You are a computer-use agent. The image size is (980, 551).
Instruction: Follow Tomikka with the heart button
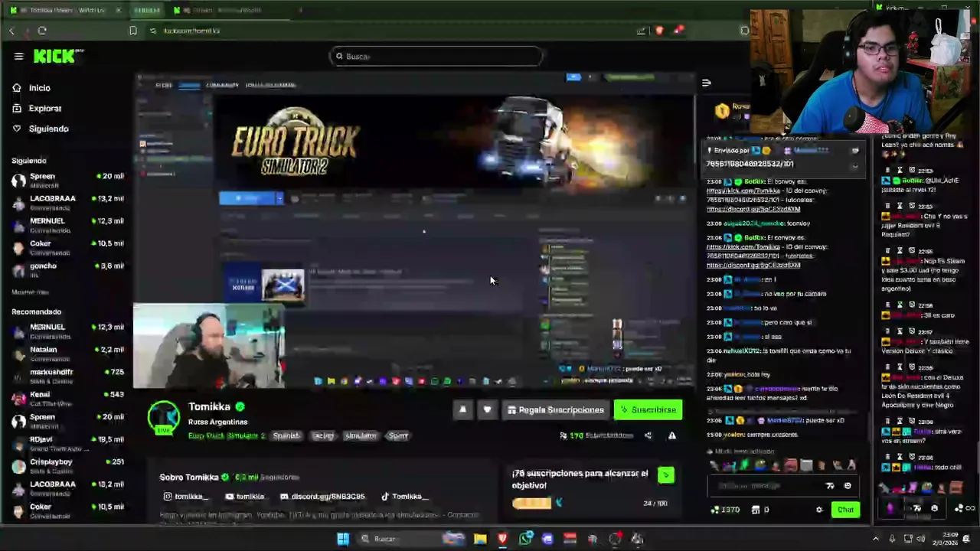[x=487, y=410]
